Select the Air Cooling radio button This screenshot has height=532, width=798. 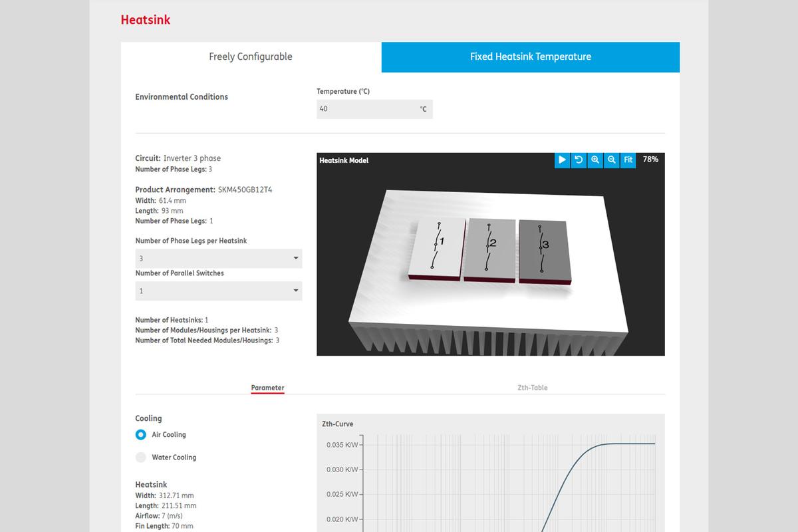point(140,434)
